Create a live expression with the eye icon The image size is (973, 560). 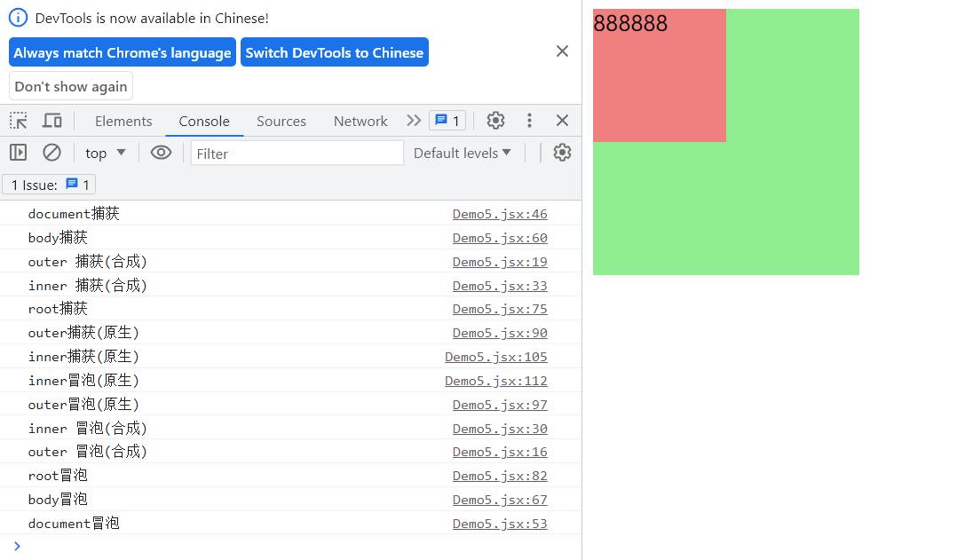(x=161, y=152)
